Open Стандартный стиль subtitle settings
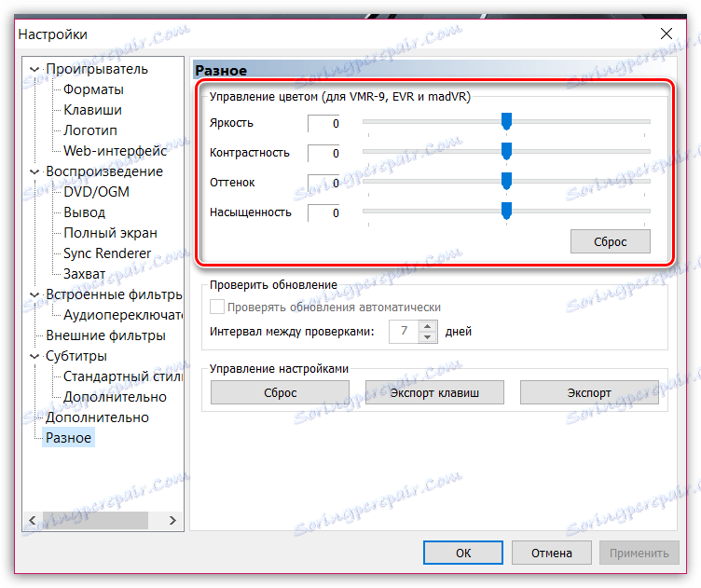Viewport: 701px width, 588px height. (x=123, y=376)
